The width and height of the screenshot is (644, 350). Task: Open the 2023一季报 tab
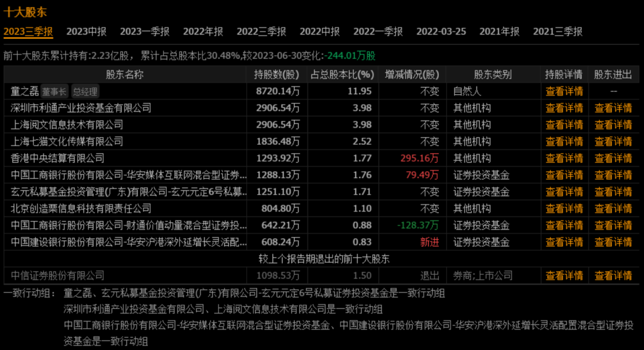tap(144, 32)
